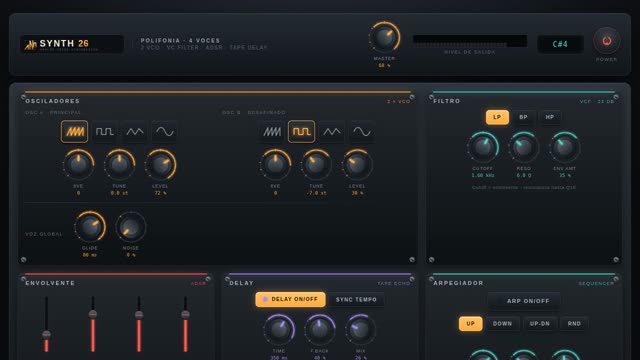Viewport: 640px width, 360px height.
Task: Click the delay Mix knob
Action: point(360,329)
